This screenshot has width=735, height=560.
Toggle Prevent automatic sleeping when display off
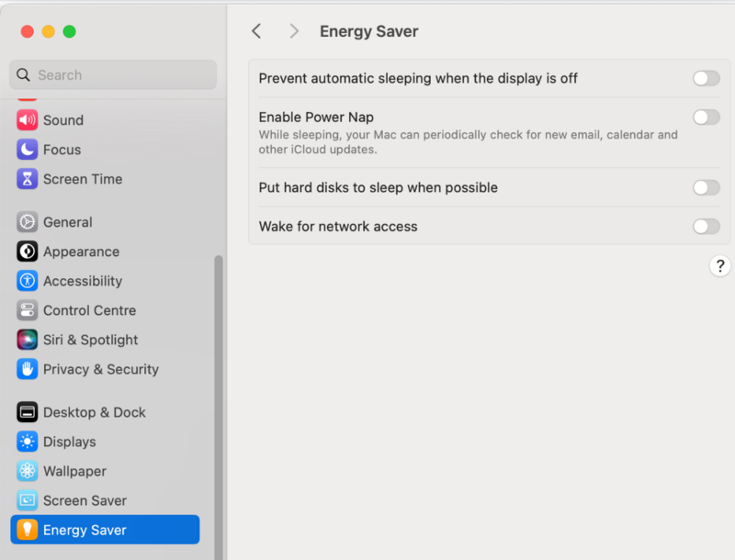coord(707,78)
